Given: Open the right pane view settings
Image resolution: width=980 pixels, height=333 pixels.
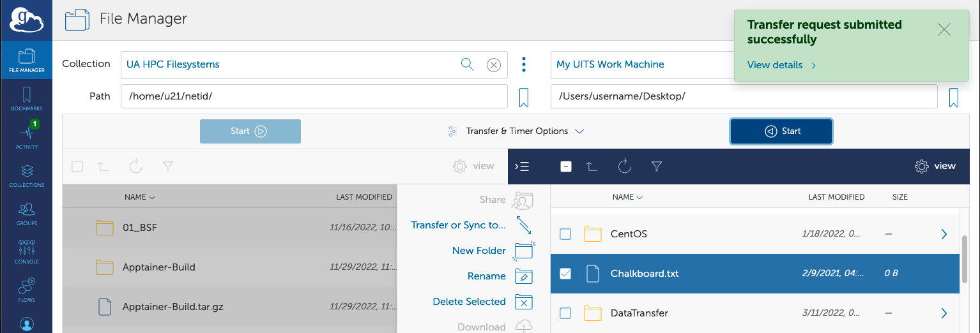Looking at the screenshot, I should pos(935,166).
